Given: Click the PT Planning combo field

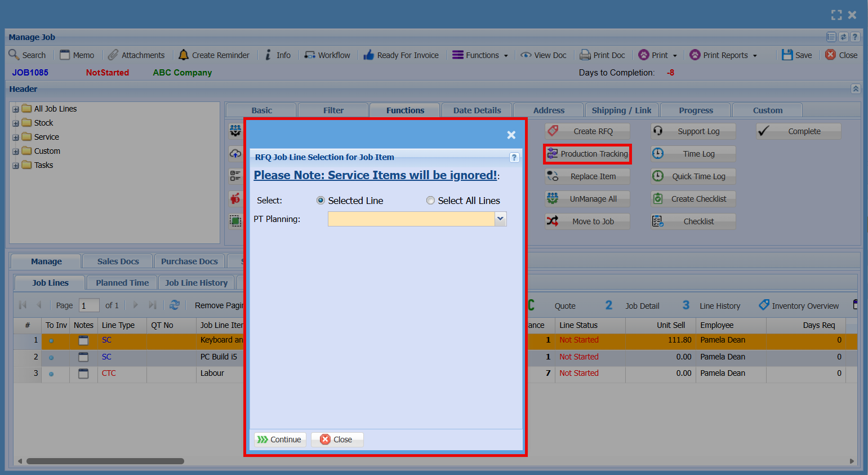Looking at the screenshot, I should coord(411,219).
